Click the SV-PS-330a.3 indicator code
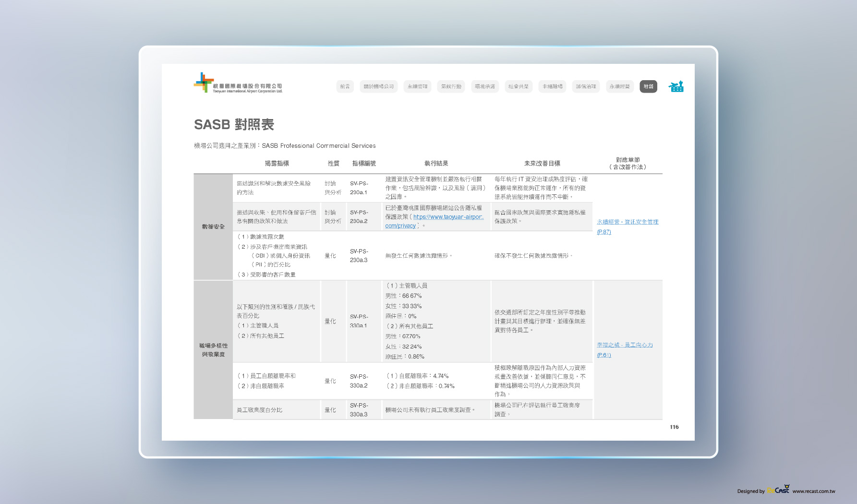The height and width of the screenshot is (504, 857). coord(359,409)
